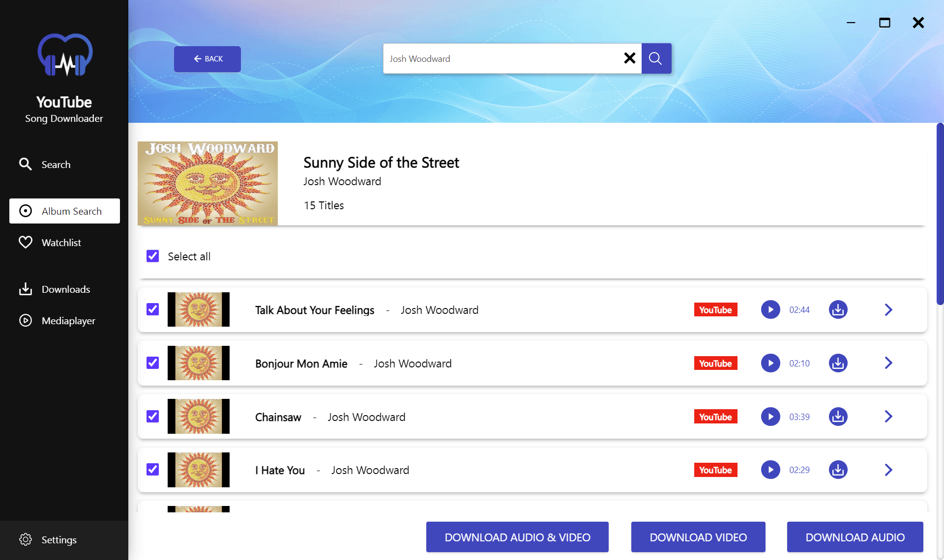Screen dimensions: 944x560
Task: Click the vertical scrollbar on the right
Action: coord(940,214)
